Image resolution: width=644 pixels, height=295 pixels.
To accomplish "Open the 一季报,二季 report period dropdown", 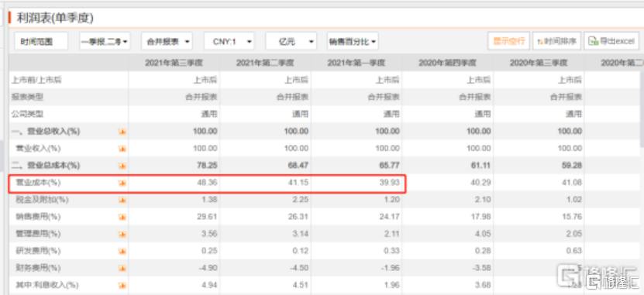I will point(105,41).
